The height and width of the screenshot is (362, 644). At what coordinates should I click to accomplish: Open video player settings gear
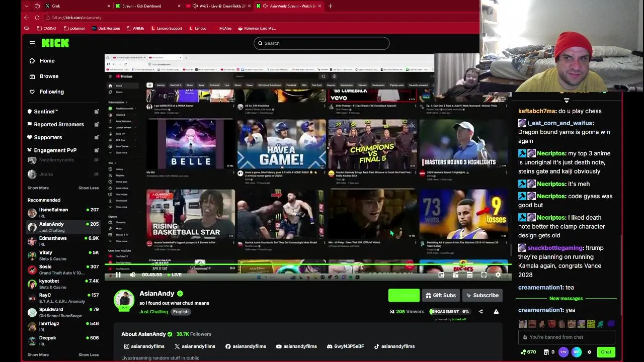pyautogui.click(x=498, y=275)
